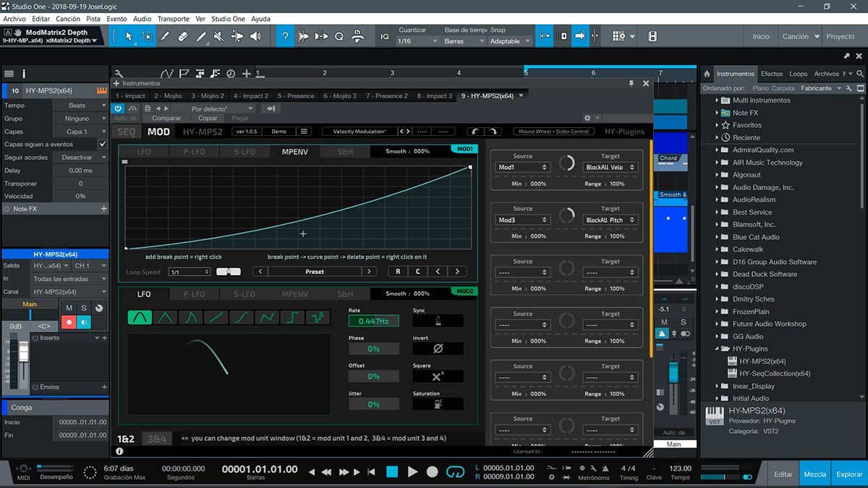
Task: Click the Q quantize icon
Action: 339,36
